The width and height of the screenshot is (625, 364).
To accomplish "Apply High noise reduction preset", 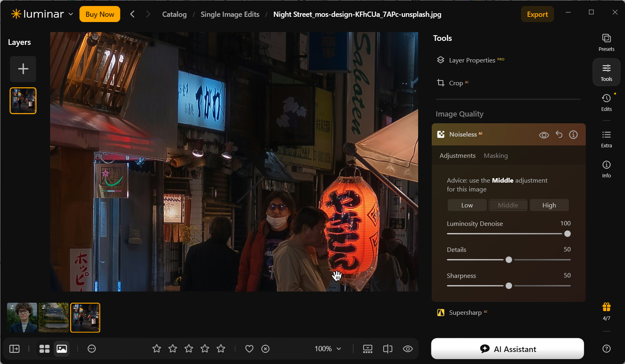I will coord(549,205).
